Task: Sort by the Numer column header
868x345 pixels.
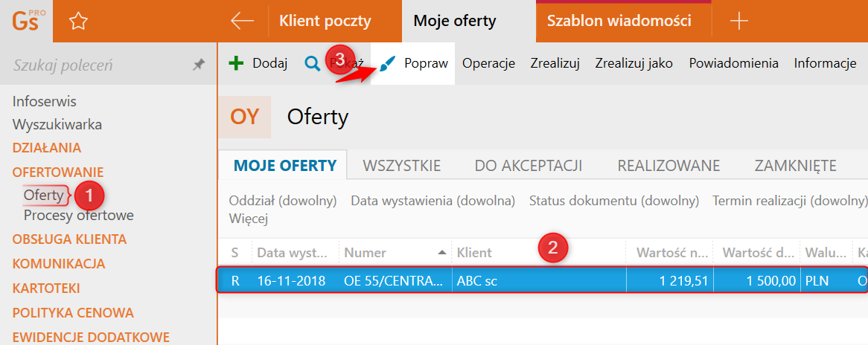Action: click(365, 253)
